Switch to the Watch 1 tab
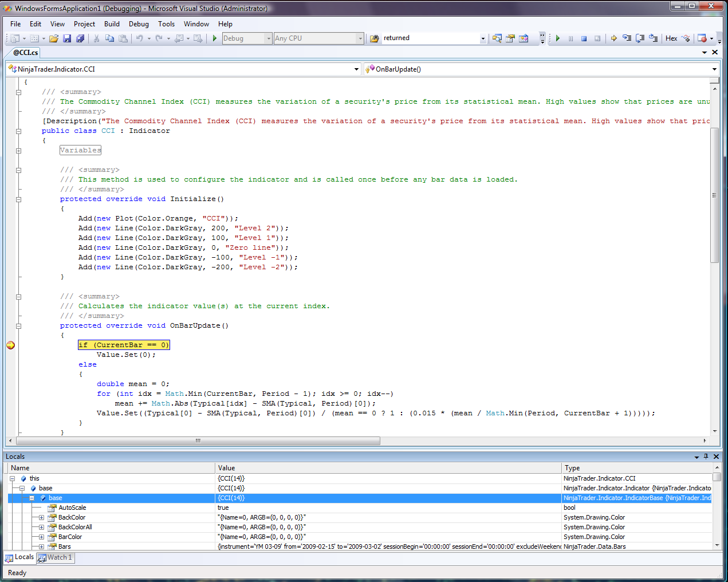The width and height of the screenshot is (728, 582). coord(56,557)
